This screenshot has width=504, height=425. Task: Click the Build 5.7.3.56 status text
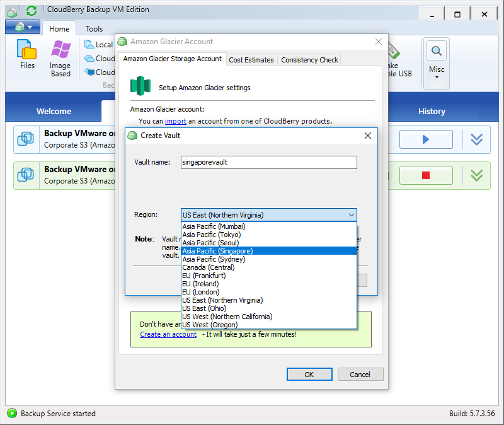click(x=472, y=414)
